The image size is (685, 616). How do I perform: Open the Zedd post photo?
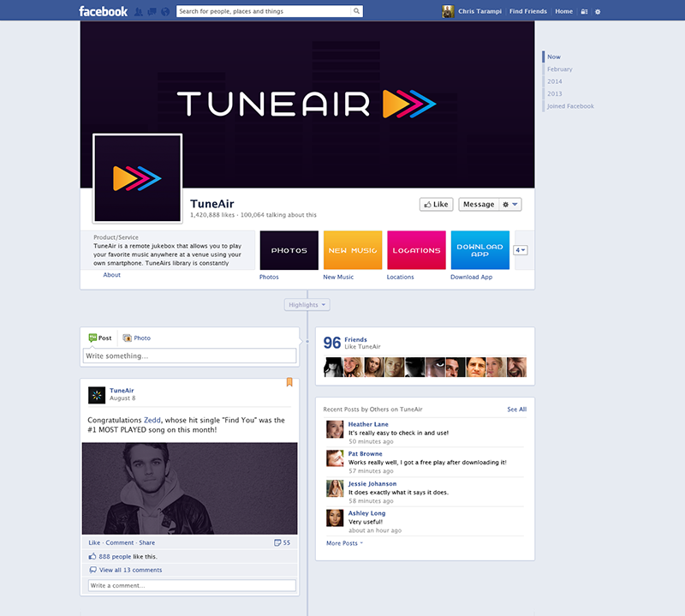189,488
